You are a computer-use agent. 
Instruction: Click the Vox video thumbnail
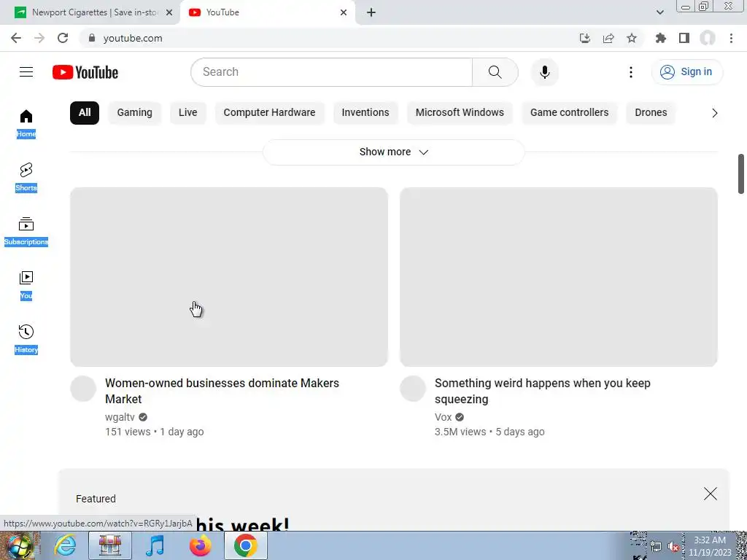(559, 276)
